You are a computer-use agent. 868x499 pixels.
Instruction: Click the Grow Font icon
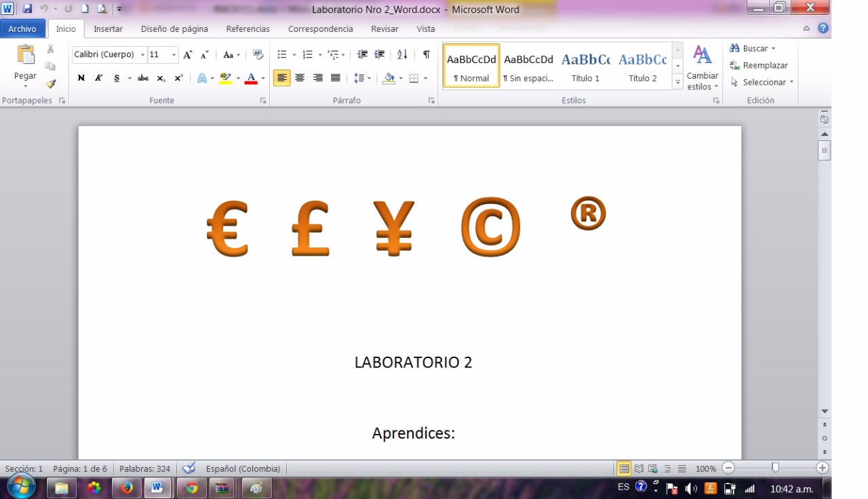click(x=188, y=55)
